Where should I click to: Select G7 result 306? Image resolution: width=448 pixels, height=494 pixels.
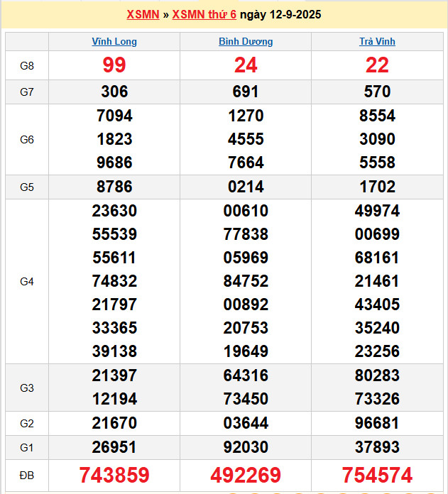[x=114, y=92]
